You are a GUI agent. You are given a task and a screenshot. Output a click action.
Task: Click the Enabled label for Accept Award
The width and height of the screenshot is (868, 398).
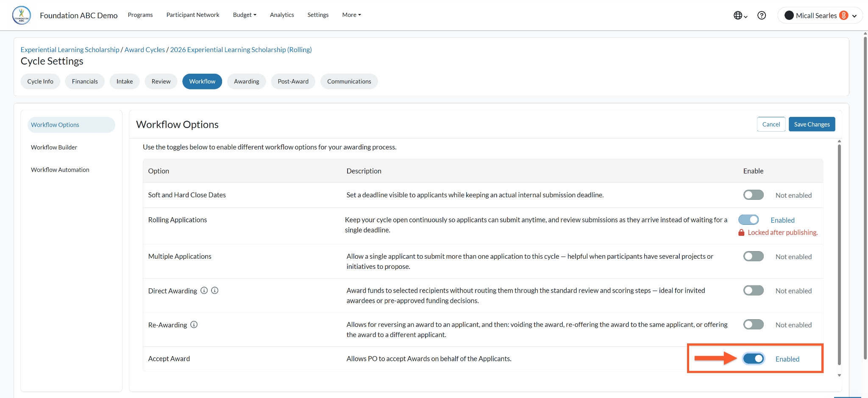[787, 359]
